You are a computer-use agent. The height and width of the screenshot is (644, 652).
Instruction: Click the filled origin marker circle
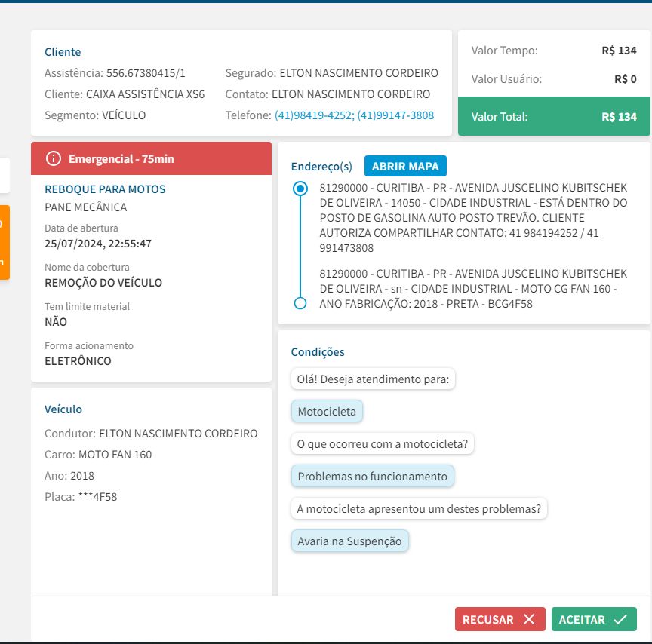point(300,189)
